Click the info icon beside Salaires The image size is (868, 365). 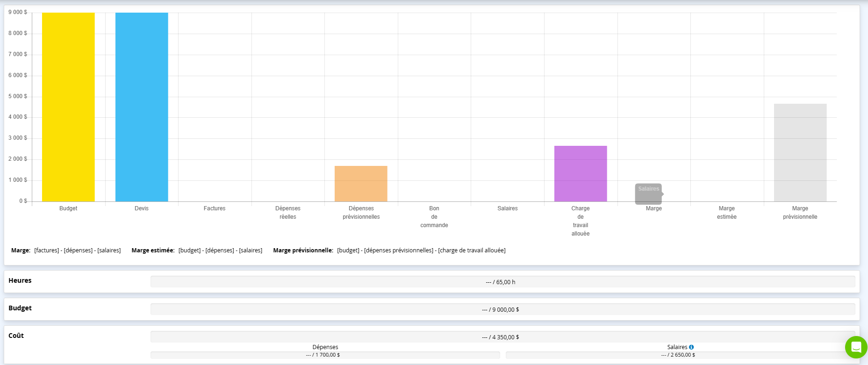(691, 347)
